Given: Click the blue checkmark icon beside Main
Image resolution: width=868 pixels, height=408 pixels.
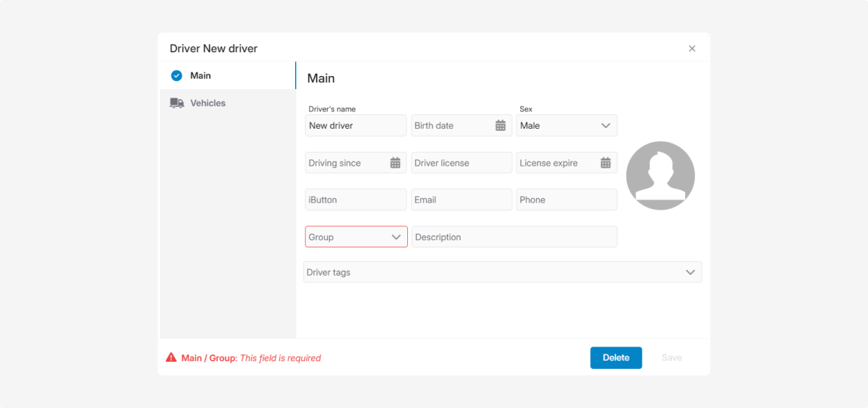Looking at the screenshot, I should 176,76.
